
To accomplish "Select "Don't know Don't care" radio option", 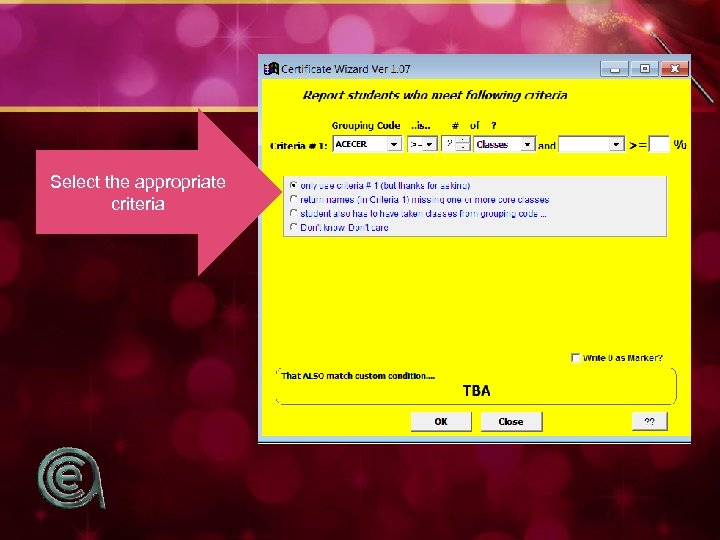I will 293,227.
